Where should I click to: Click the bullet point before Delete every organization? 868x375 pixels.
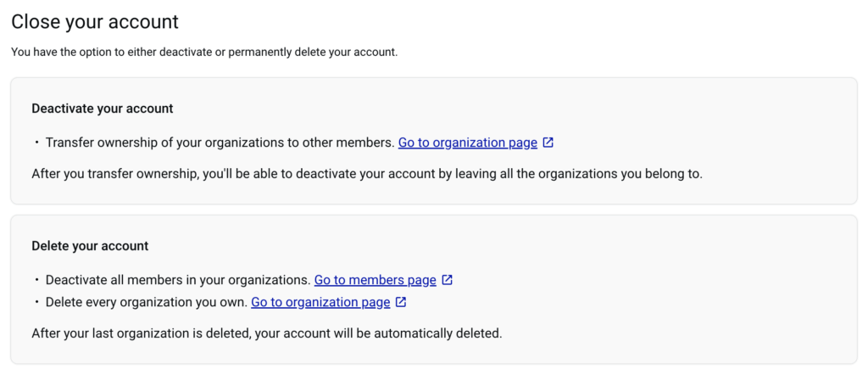click(x=36, y=302)
